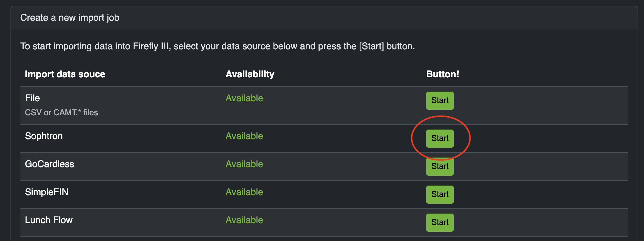Viewport: 644px width, 241px height.
Task: Start a File import job
Action: (x=440, y=100)
